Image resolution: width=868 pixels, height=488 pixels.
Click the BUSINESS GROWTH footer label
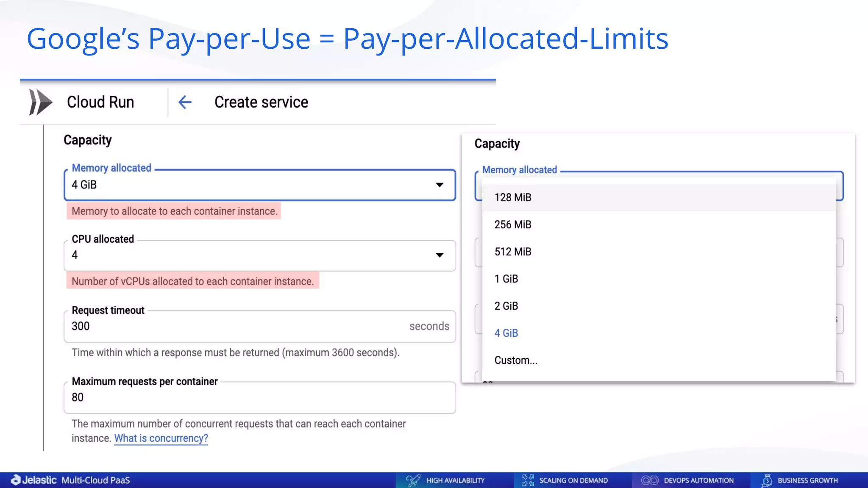[807, 480]
